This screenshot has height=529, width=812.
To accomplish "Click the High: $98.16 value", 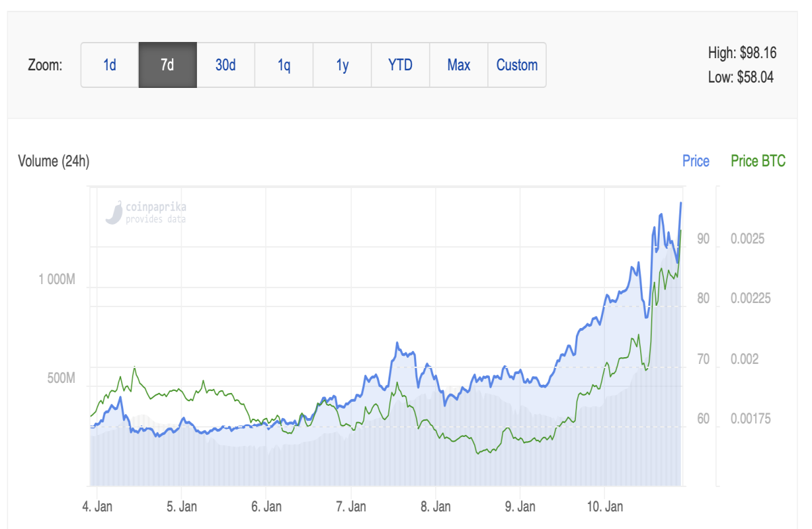I will (742, 53).
